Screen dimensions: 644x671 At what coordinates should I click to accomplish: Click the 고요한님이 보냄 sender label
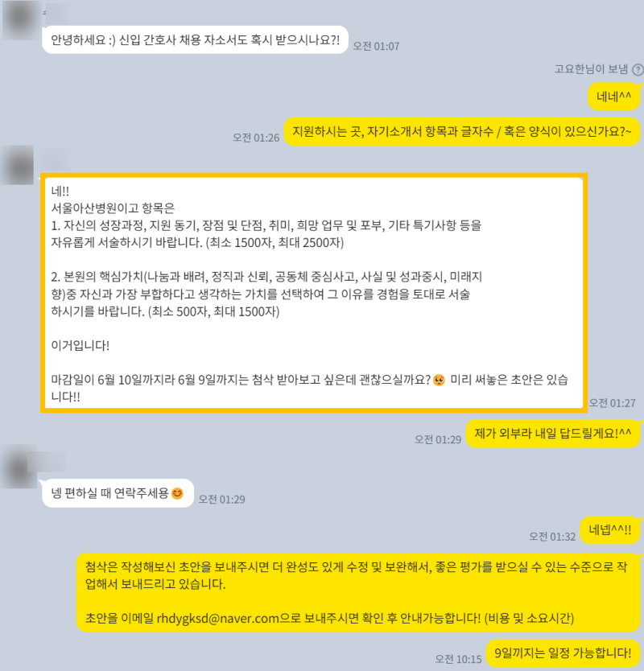click(x=591, y=69)
